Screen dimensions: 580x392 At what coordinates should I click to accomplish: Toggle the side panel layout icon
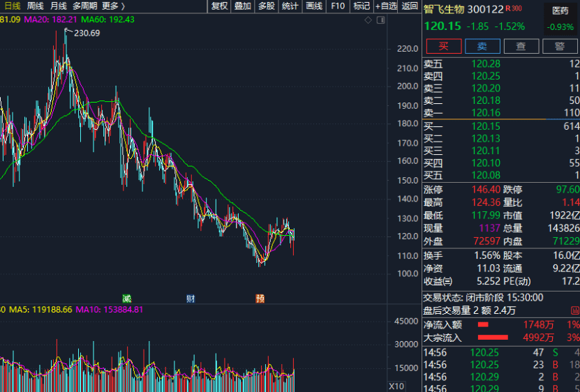coord(380,20)
